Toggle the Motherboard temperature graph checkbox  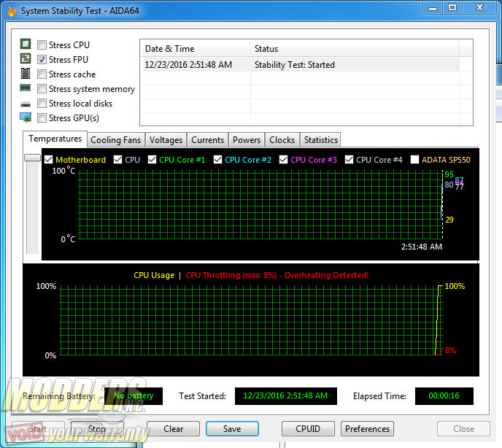[48, 160]
